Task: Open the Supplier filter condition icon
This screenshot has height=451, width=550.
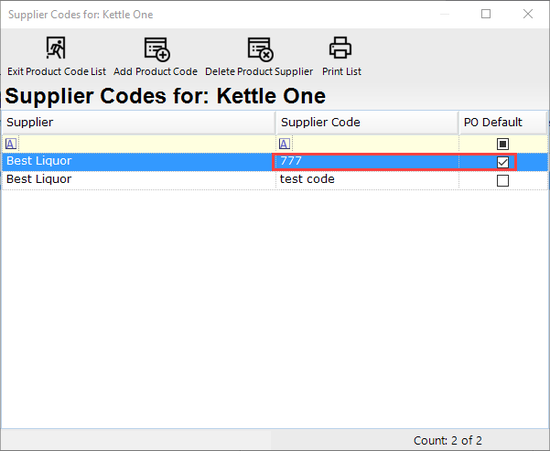Action: pyautogui.click(x=11, y=144)
